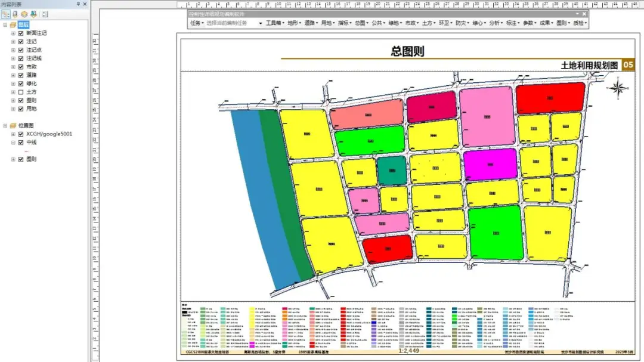Open the toolbar options arrow beside its close button

pos(577,14)
